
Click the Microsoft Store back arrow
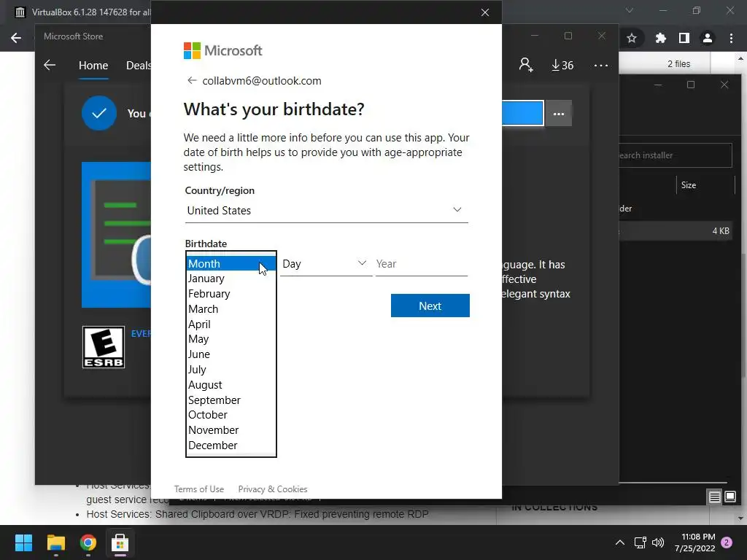50,65
